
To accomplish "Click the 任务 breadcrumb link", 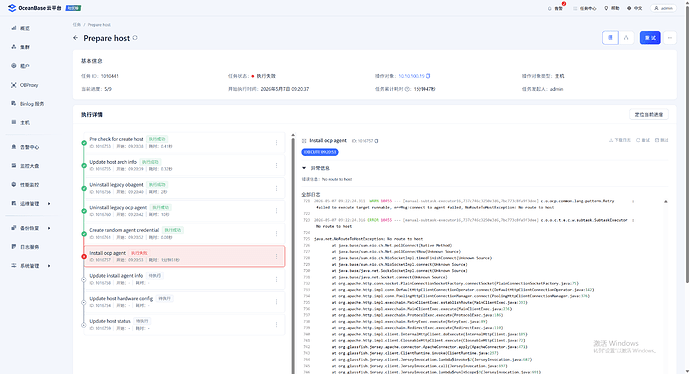I will click(77, 25).
